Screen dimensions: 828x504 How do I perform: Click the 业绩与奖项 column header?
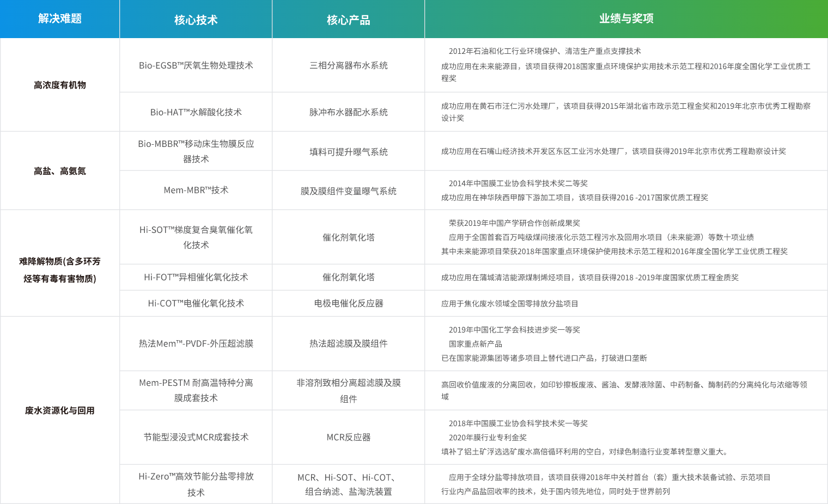[x=625, y=19]
